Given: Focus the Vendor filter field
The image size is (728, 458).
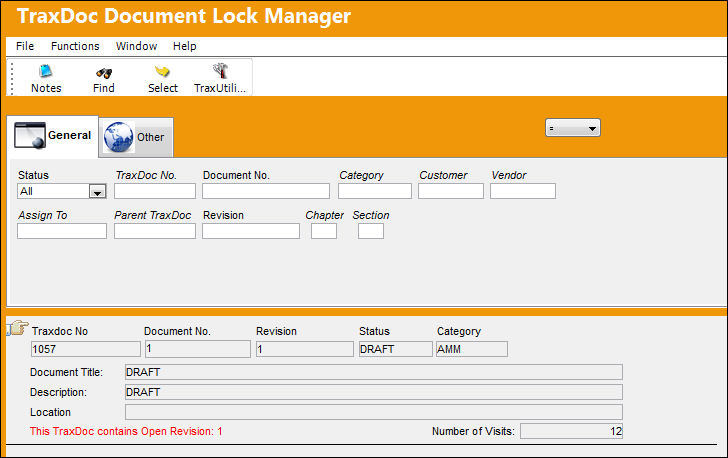Looking at the screenshot, I should tap(523, 191).
